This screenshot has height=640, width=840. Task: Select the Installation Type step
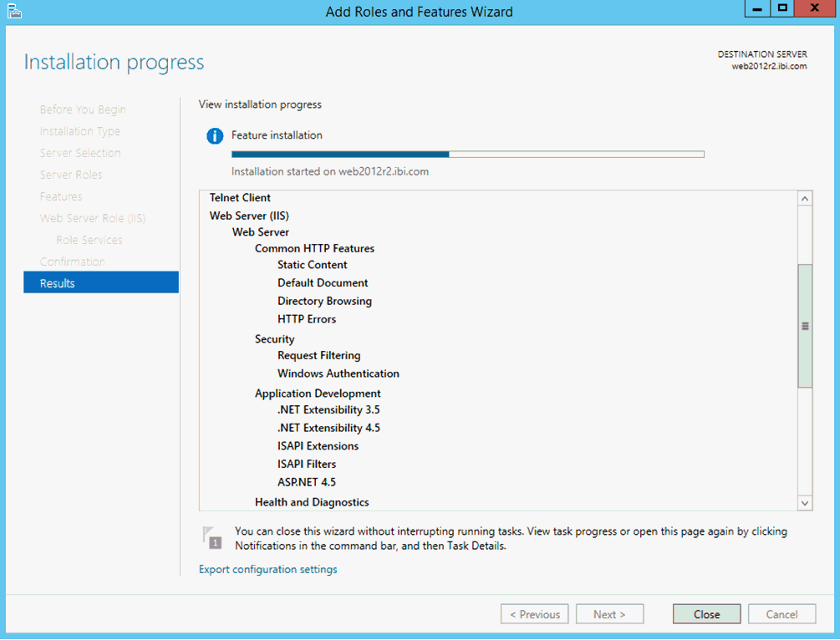80,131
